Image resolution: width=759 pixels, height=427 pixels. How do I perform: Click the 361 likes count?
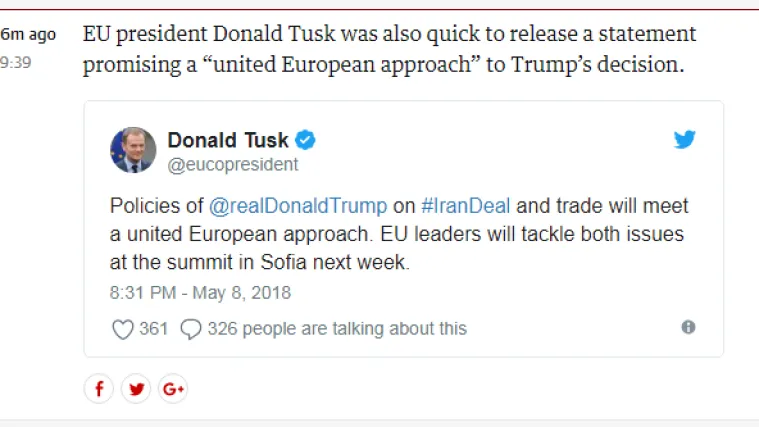coord(154,329)
